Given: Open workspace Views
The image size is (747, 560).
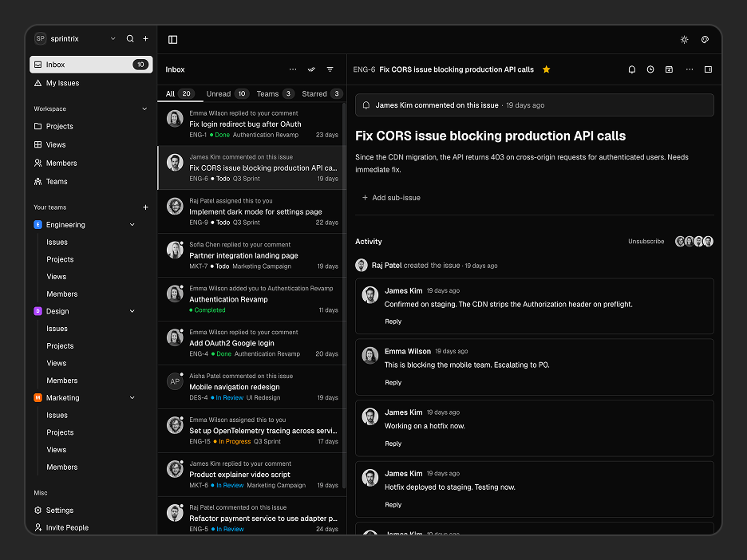Looking at the screenshot, I should coord(91,144).
